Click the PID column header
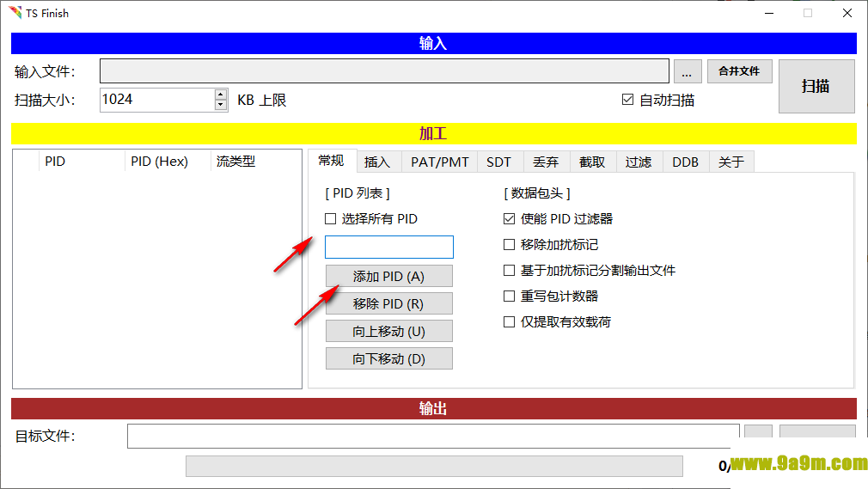Image resolution: width=868 pixels, height=489 pixels. [x=82, y=162]
